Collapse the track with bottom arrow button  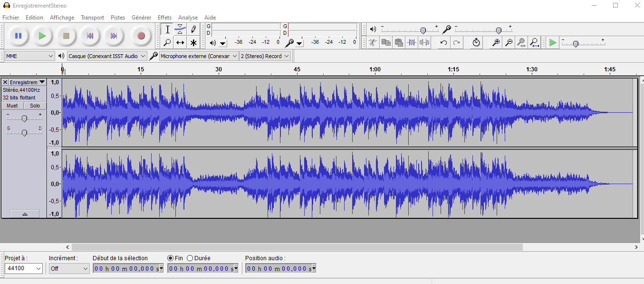(25, 214)
